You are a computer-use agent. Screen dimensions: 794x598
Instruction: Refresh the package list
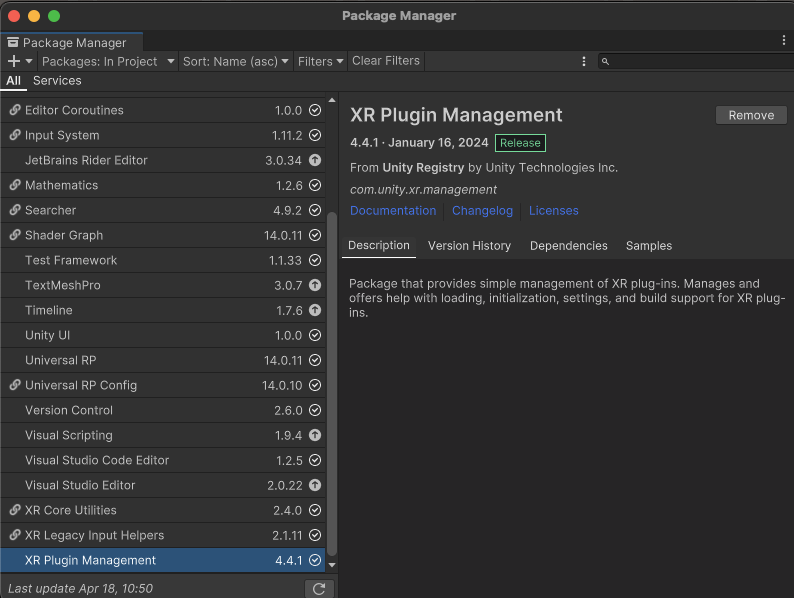tap(319, 589)
